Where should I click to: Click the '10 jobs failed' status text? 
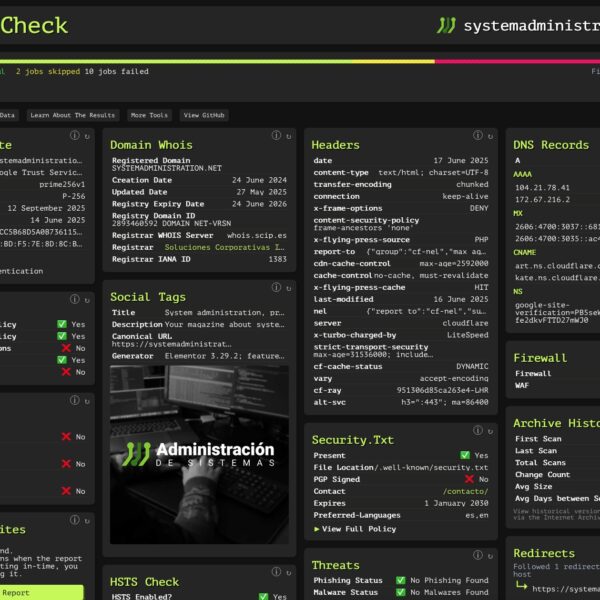(117, 72)
